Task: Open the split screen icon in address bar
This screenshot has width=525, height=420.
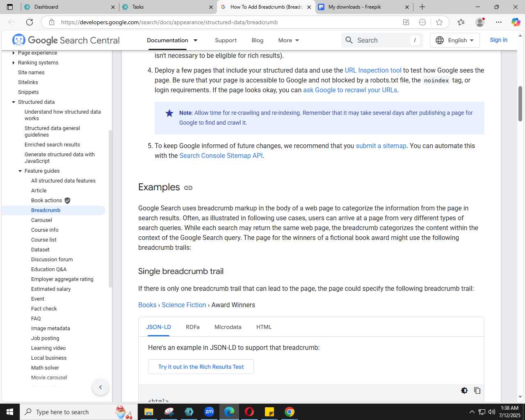Action: pyautogui.click(x=406, y=22)
